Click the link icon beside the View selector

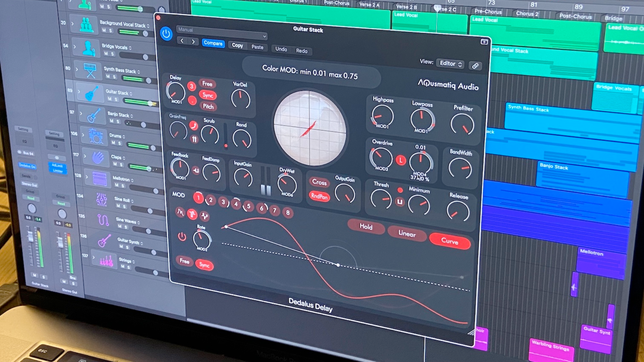[x=476, y=66]
